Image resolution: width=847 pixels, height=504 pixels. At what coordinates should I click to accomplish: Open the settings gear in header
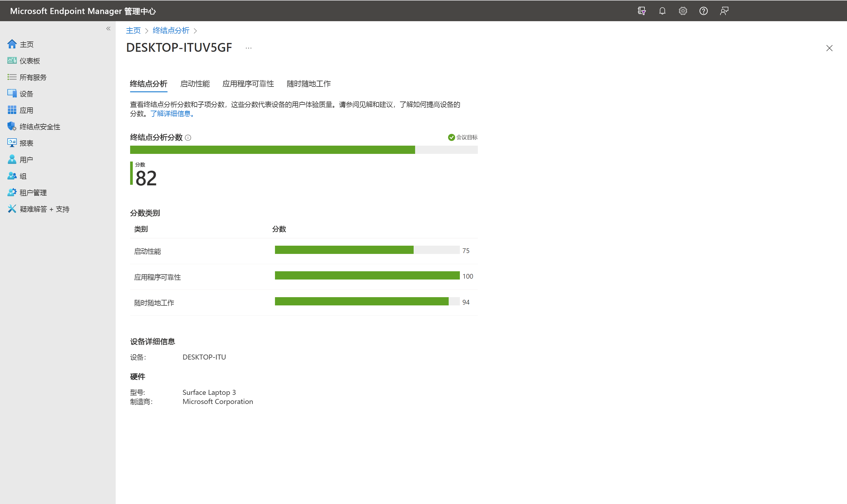[683, 11]
